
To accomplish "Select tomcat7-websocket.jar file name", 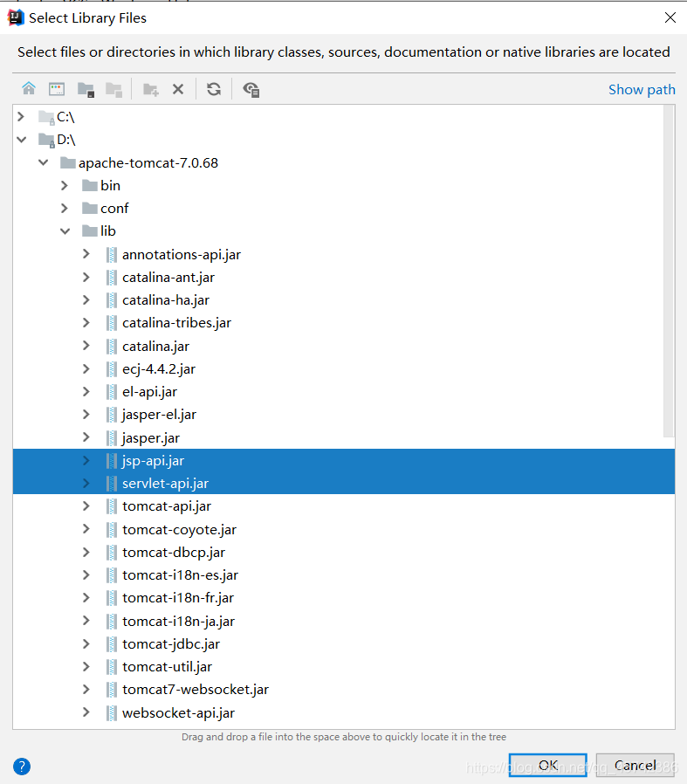I will (x=196, y=690).
